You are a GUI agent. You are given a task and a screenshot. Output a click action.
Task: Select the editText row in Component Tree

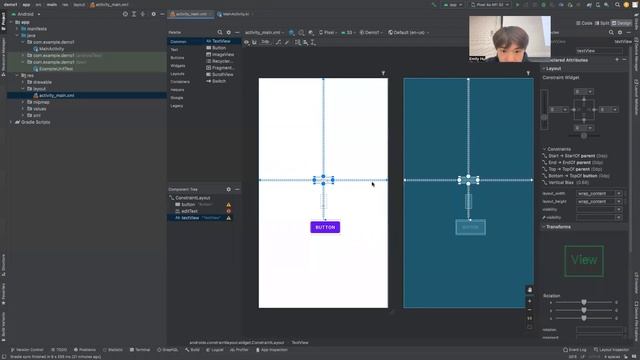pyautogui.click(x=200, y=211)
